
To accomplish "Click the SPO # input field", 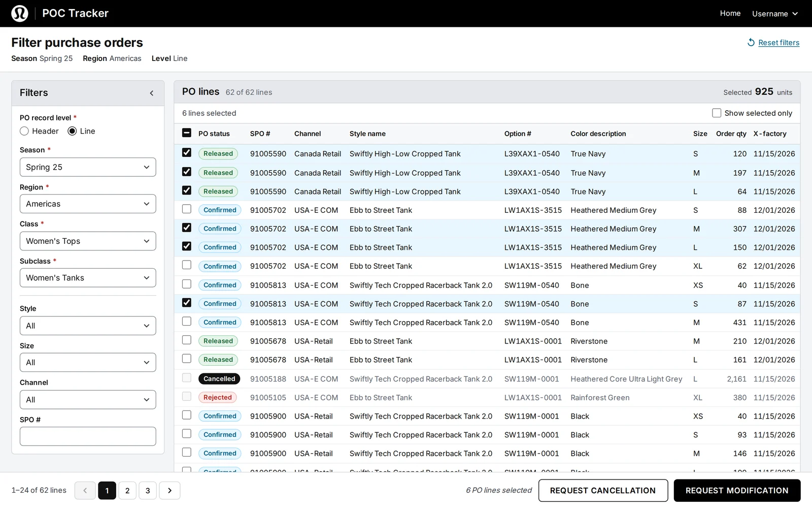I will click(x=88, y=436).
